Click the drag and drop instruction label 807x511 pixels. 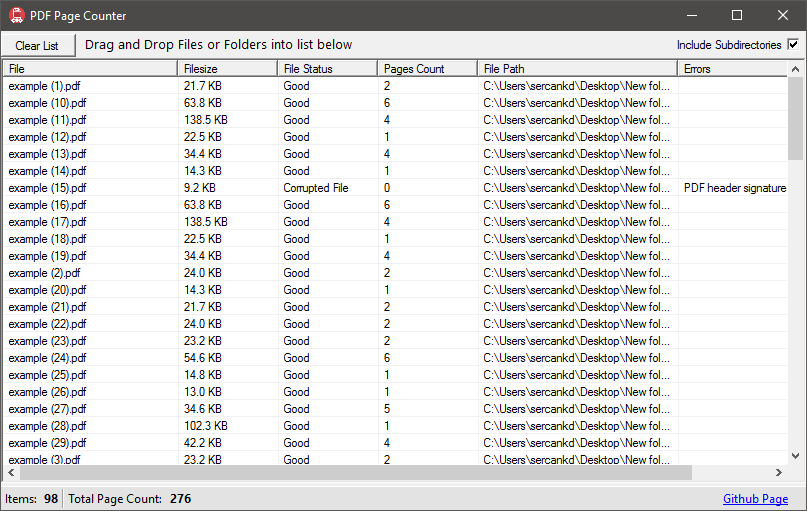(218, 45)
